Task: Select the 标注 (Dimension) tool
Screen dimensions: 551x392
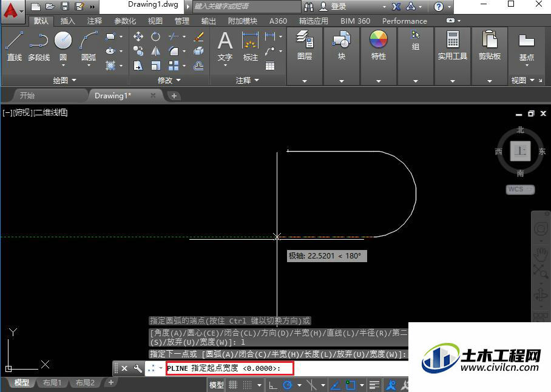Action: [250, 46]
